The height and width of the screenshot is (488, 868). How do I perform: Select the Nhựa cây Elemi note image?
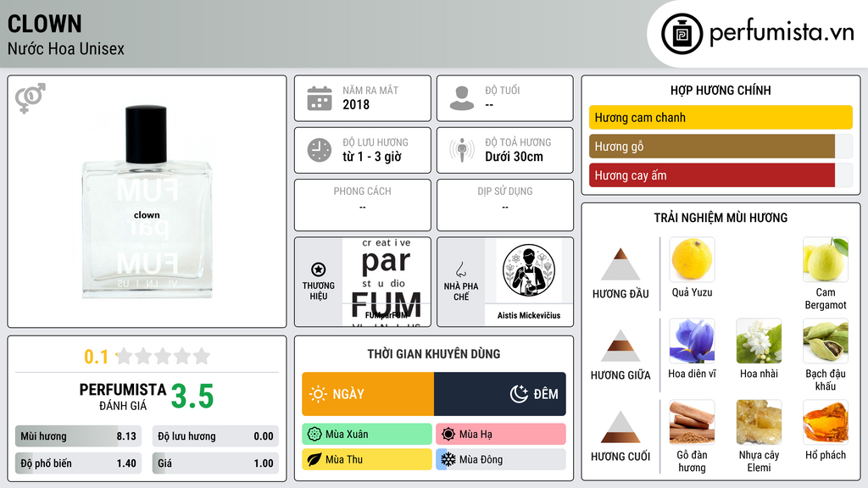(759, 422)
